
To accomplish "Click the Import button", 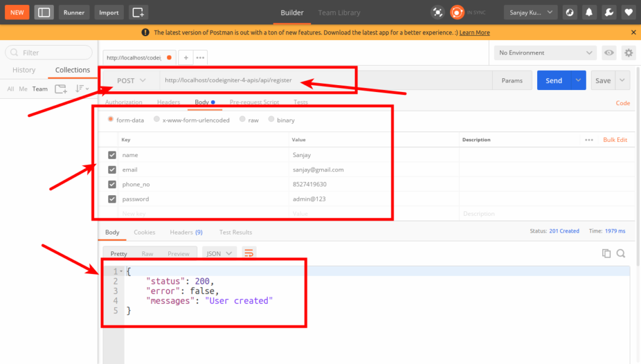I will pos(109,13).
